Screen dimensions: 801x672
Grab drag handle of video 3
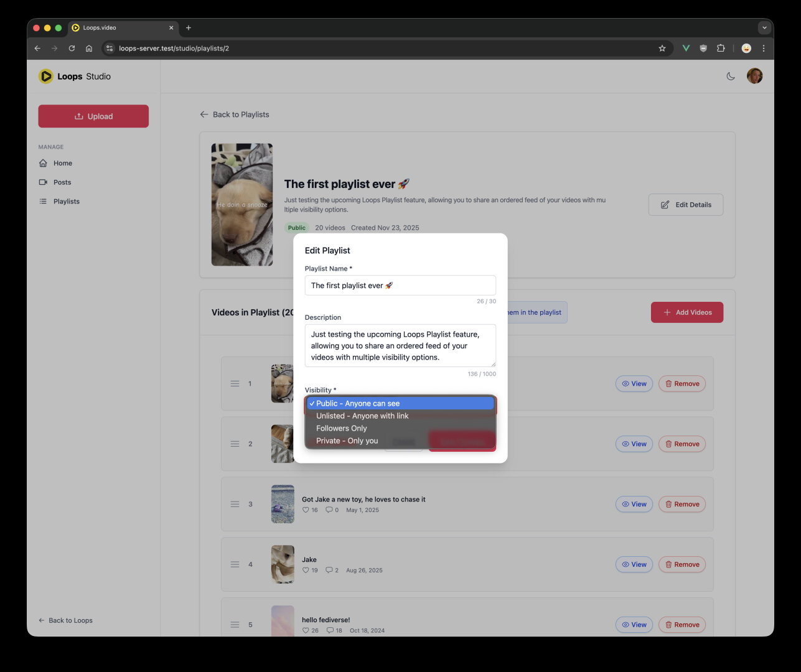coord(235,504)
